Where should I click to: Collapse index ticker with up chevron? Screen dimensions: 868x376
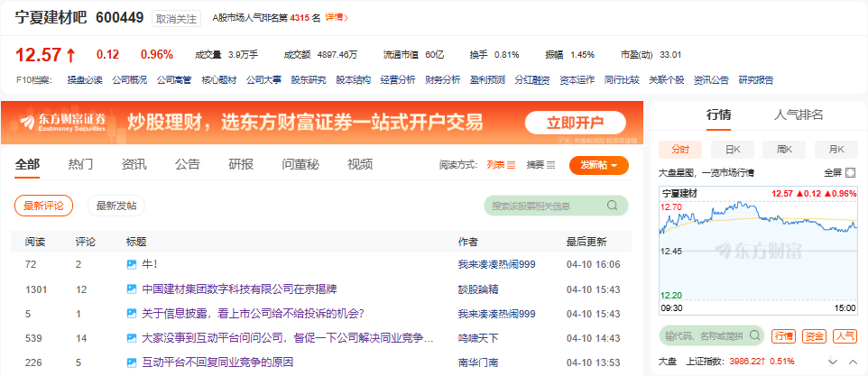click(x=853, y=362)
